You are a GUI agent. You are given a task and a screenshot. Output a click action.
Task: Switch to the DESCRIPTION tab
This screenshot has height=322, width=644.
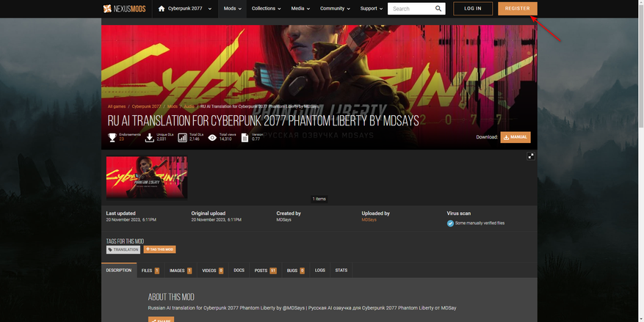[119, 271]
